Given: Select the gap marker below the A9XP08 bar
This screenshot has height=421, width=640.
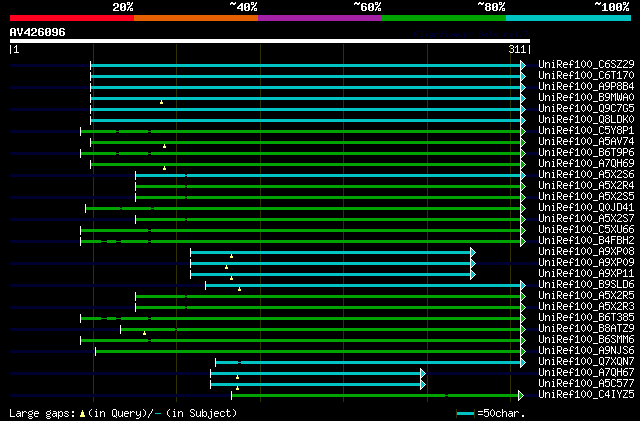Looking at the screenshot, I should (x=231, y=256).
